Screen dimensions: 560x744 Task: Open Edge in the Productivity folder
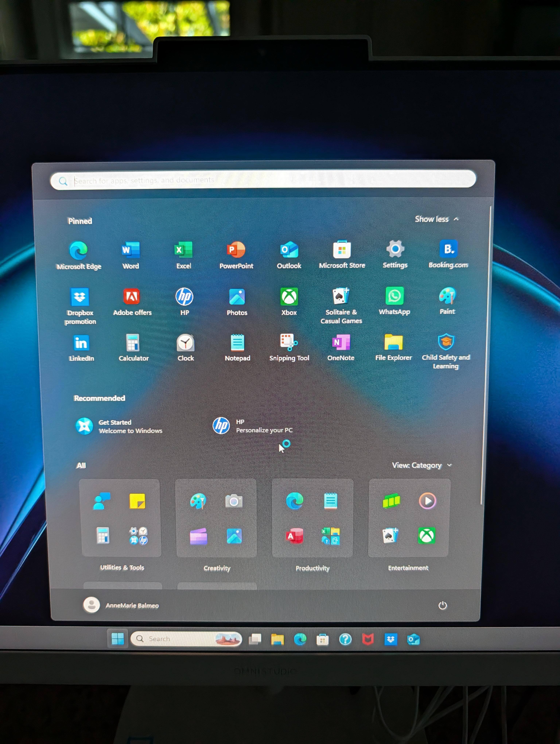(294, 501)
